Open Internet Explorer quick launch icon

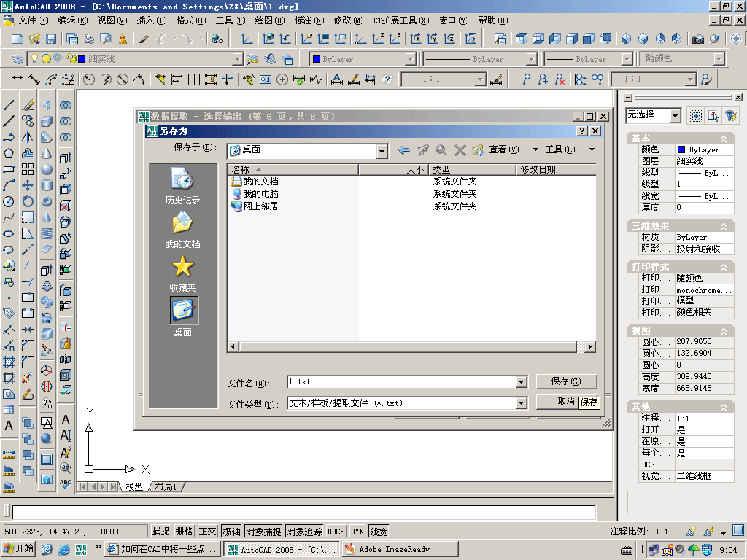tap(64, 549)
